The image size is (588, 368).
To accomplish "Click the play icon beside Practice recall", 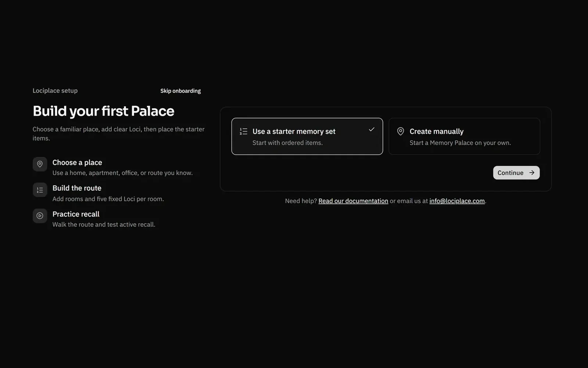I will click(40, 216).
